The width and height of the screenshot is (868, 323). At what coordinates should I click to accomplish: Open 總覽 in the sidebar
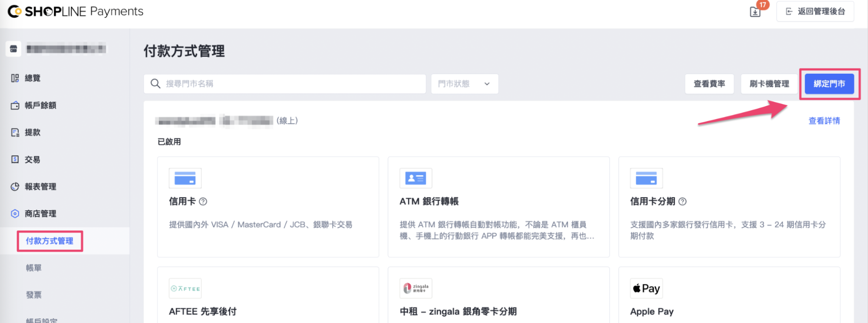tap(33, 78)
